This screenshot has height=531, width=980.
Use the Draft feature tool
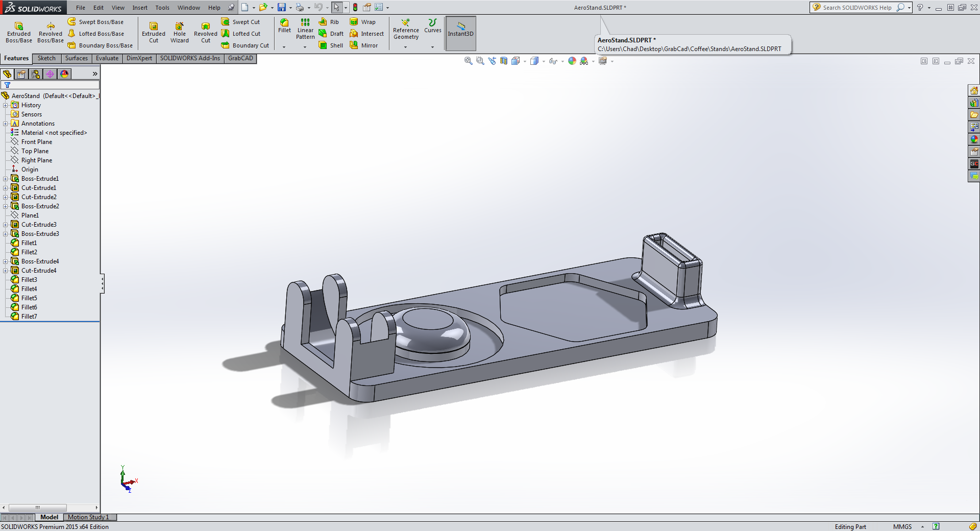(331, 34)
